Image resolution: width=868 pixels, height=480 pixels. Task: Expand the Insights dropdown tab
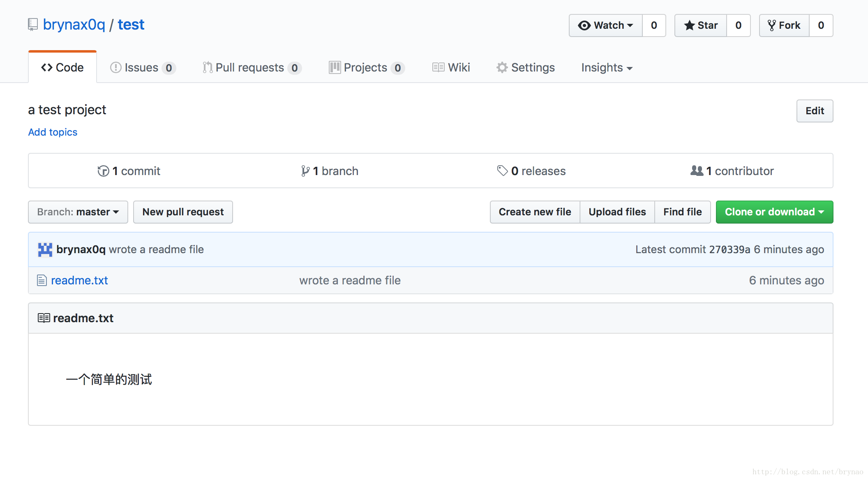pyautogui.click(x=607, y=67)
